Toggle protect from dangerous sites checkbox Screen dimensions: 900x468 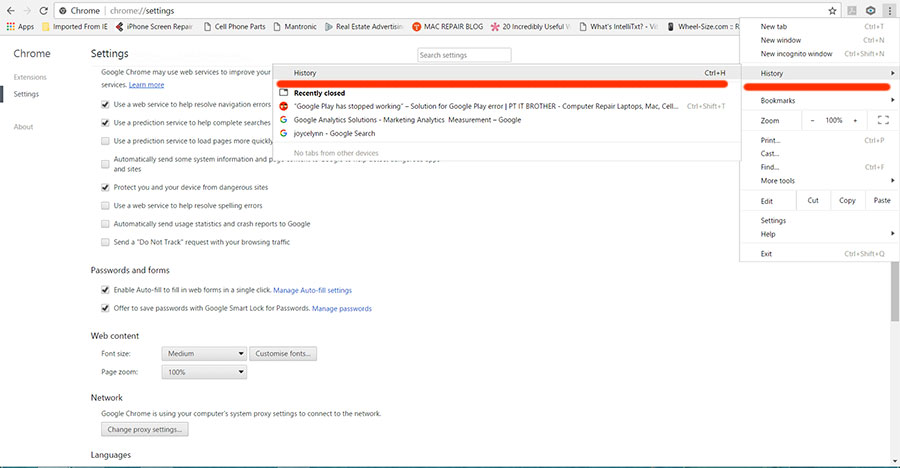coord(105,187)
